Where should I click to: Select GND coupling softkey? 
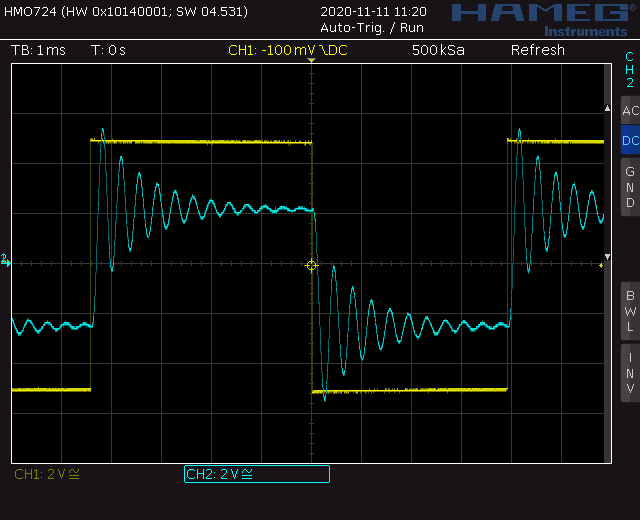(x=630, y=187)
